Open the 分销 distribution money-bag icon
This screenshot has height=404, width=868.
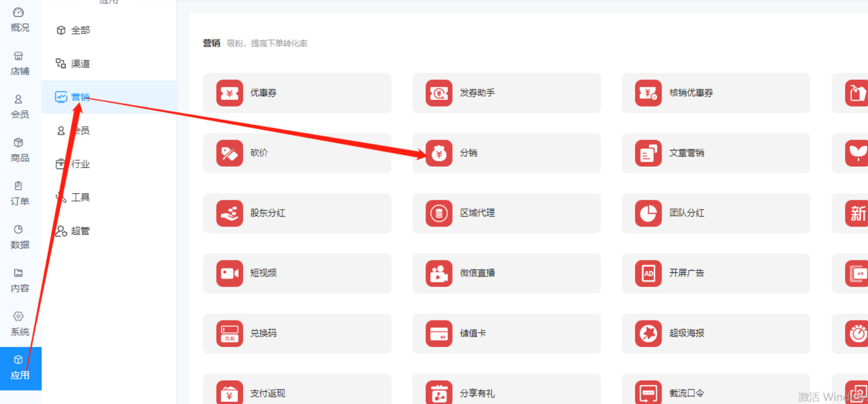(439, 153)
